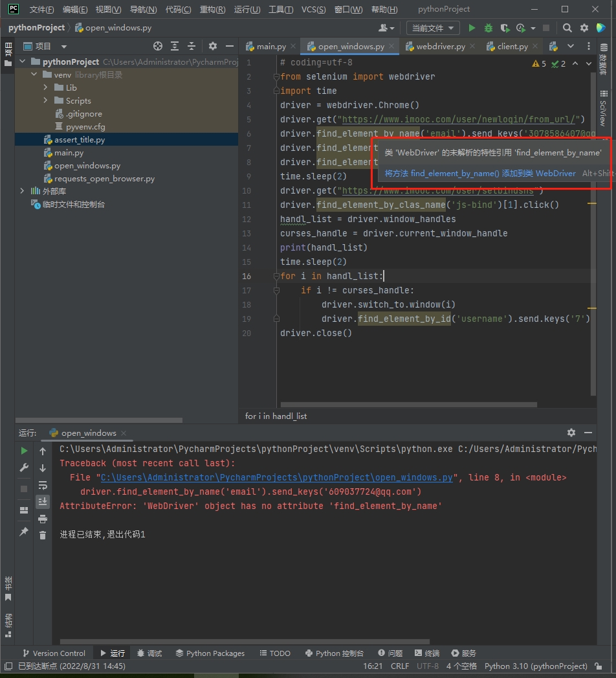
Task: Open Run panel settings gear
Action: coord(571,433)
